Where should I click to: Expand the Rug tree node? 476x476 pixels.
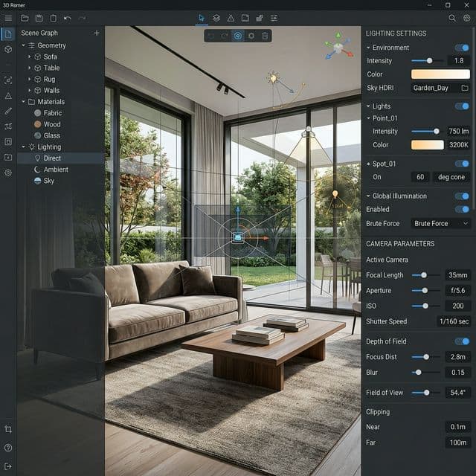30,79
